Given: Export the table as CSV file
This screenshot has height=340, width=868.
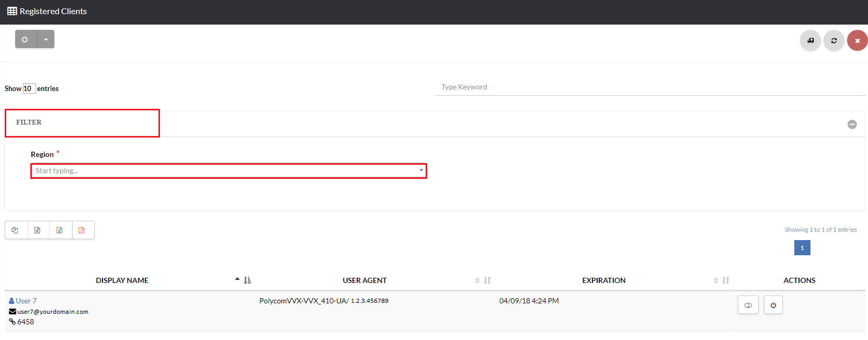Looking at the screenshot, I should tap(38, 230).
